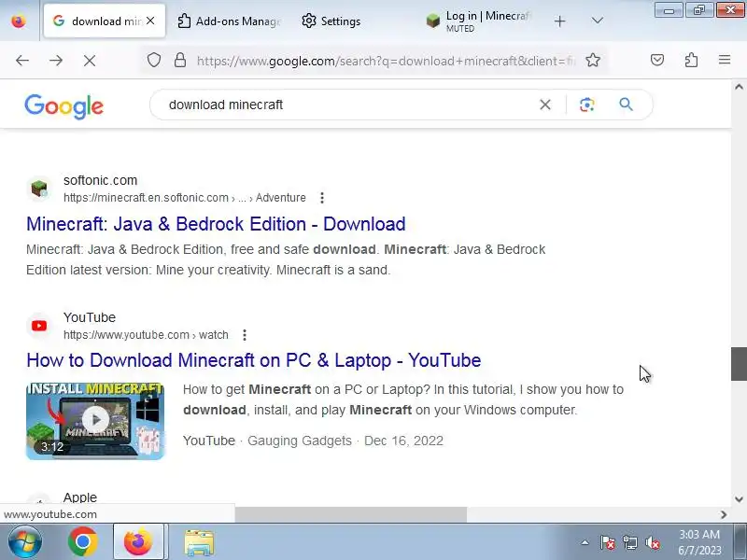This screenshot has height=560, width=747.
Task: Click the horizontal scrollbar thumb
Action: [351, 514]
